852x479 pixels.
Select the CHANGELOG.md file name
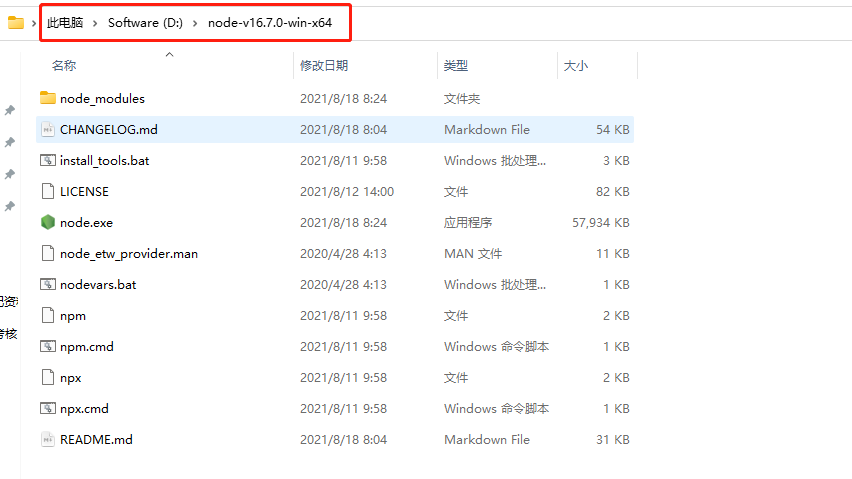coord(109,129)
